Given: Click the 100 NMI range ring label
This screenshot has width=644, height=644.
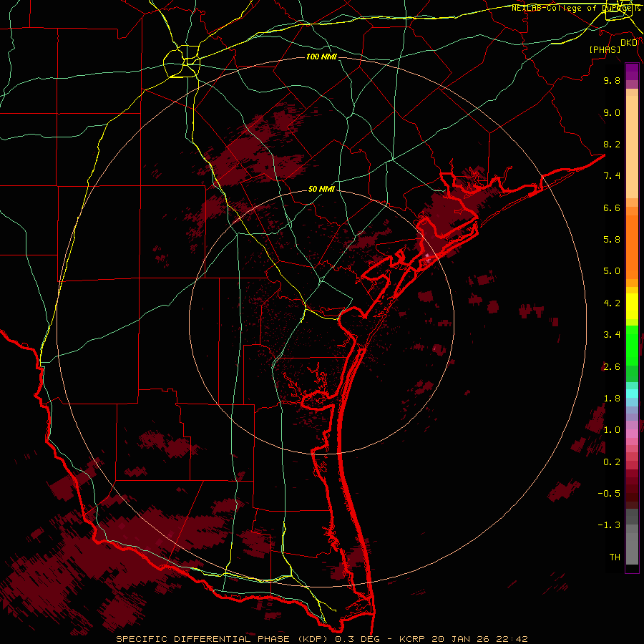Looking at the screenshot, I should pos(321,57).
